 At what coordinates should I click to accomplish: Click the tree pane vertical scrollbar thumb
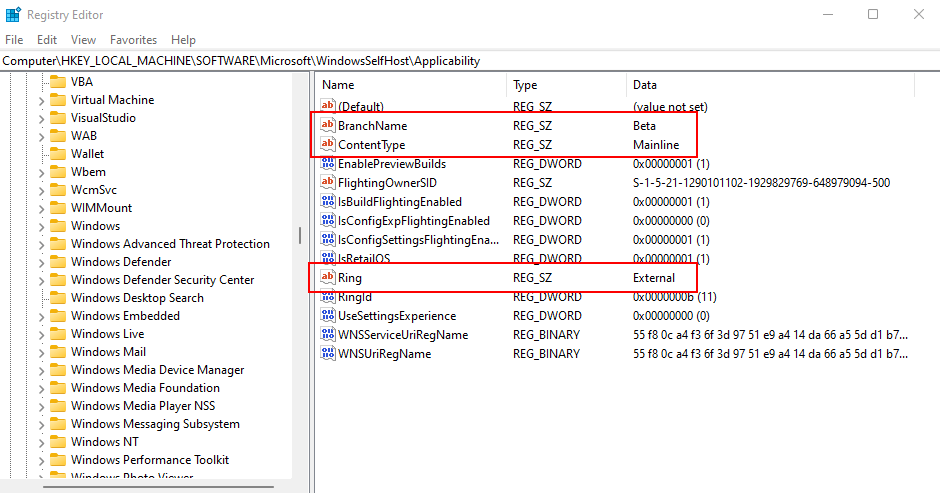(x=300, y=235)
